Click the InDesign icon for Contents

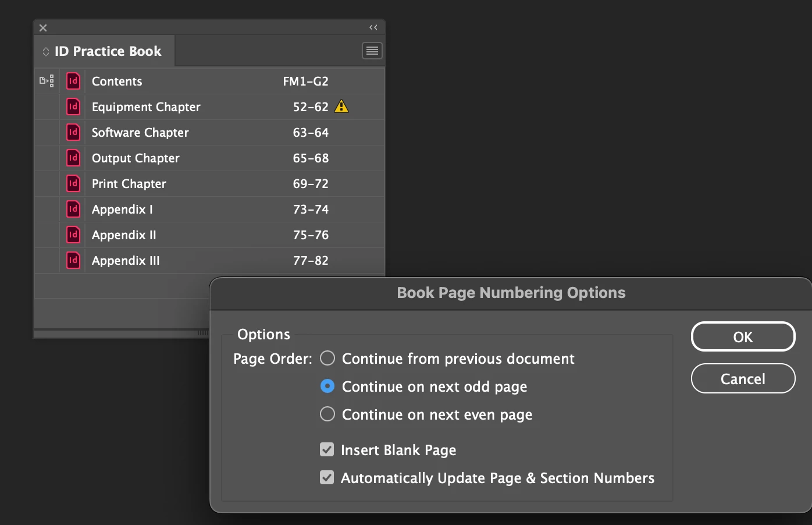tap(73, 81)
